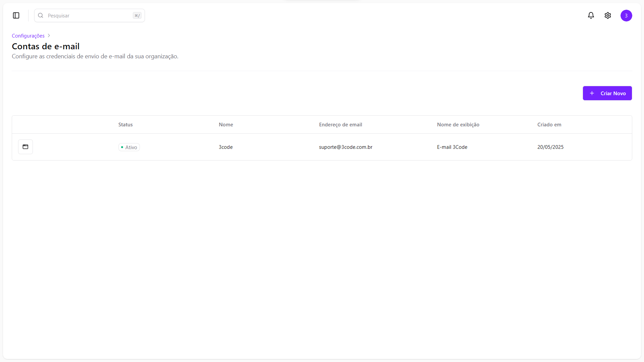Click the plus icon on Criar Novo
This screenshot has width=644, height=362.
pos(592,93)
